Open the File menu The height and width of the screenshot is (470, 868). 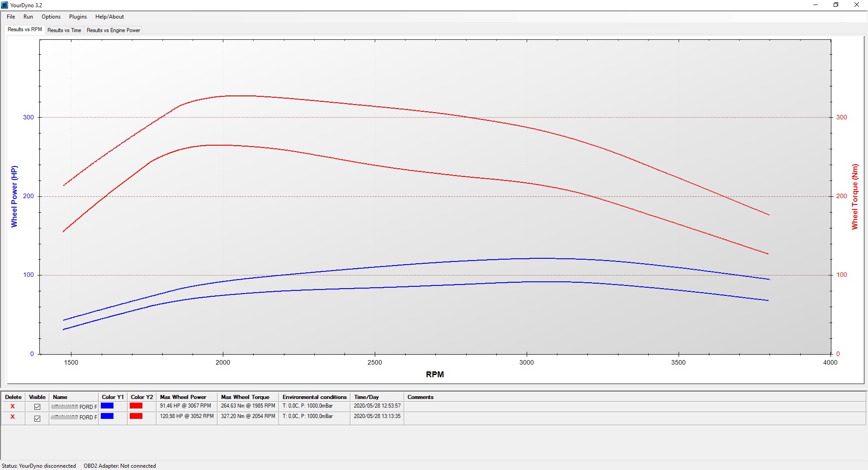pos(11,17)
